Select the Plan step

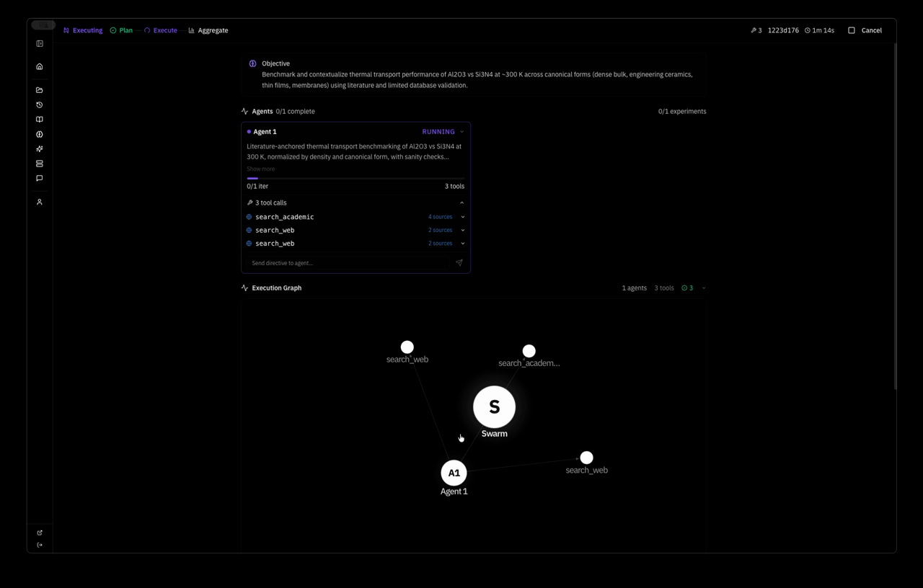pos(121,30)
